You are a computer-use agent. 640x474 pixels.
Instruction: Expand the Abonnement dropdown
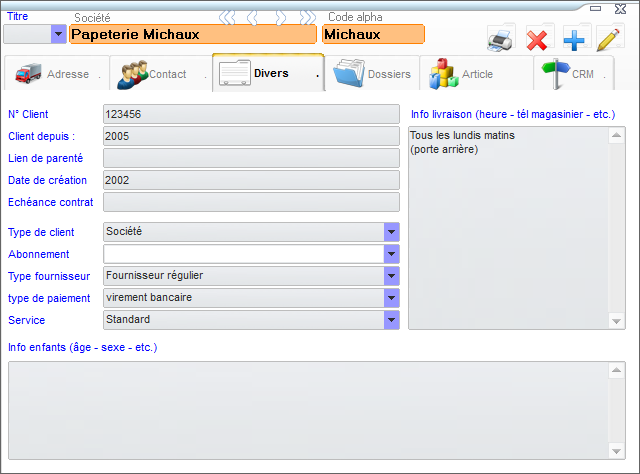point(391,254)
